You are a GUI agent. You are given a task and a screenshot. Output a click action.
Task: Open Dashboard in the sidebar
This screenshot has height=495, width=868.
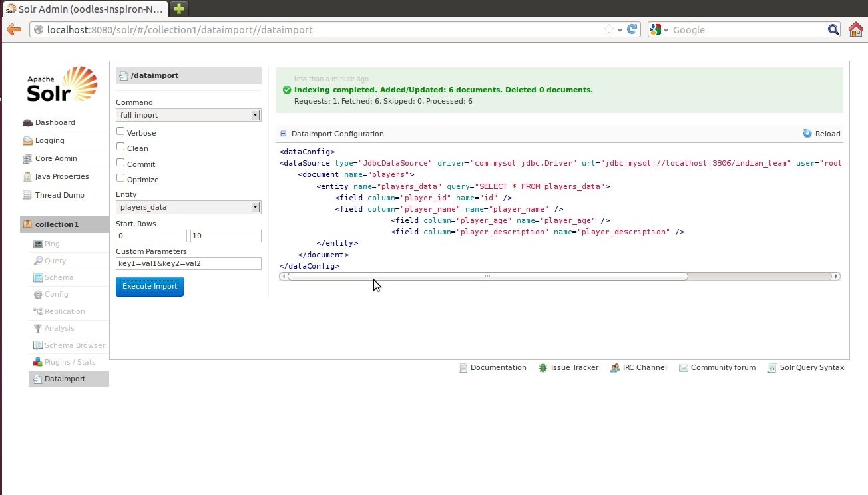55,123
